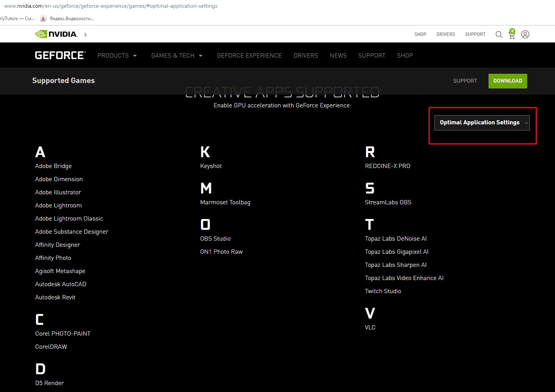555x392 pixels.
Task: Open Topaz Labs DeNoise AI entry
Action: coord(396,239)
